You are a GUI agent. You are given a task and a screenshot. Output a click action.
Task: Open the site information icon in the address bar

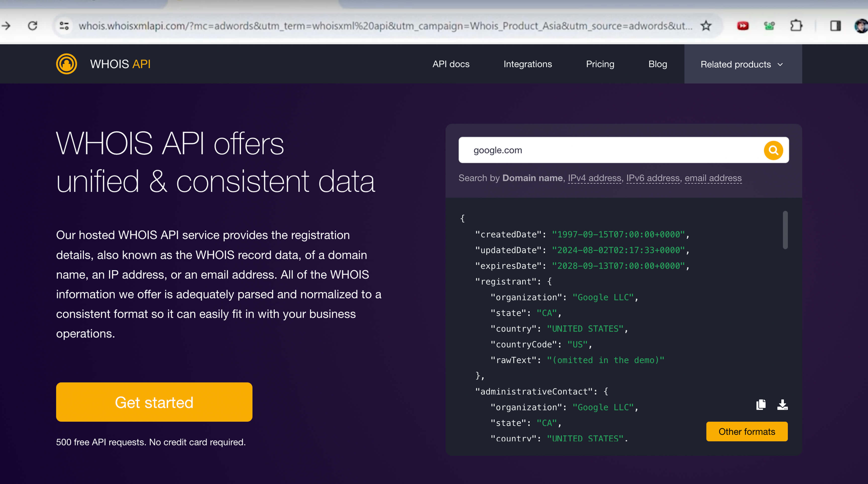pyautogui.click(x=64, y=26)
